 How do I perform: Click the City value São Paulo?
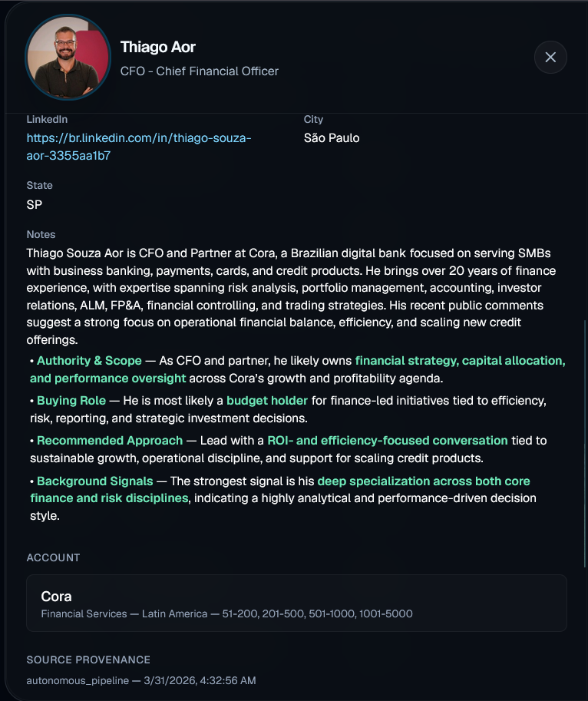pyautogui.click(x=331, y=137)
